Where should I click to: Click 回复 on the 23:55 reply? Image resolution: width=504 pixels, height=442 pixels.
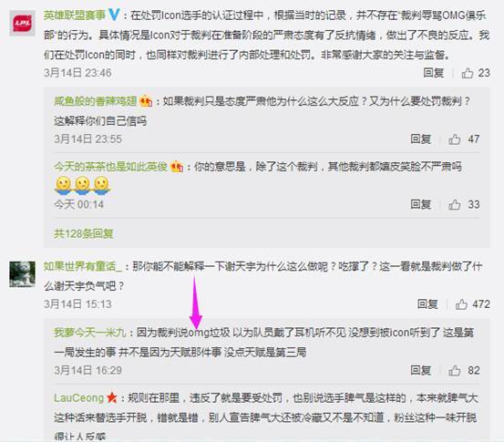420,139
